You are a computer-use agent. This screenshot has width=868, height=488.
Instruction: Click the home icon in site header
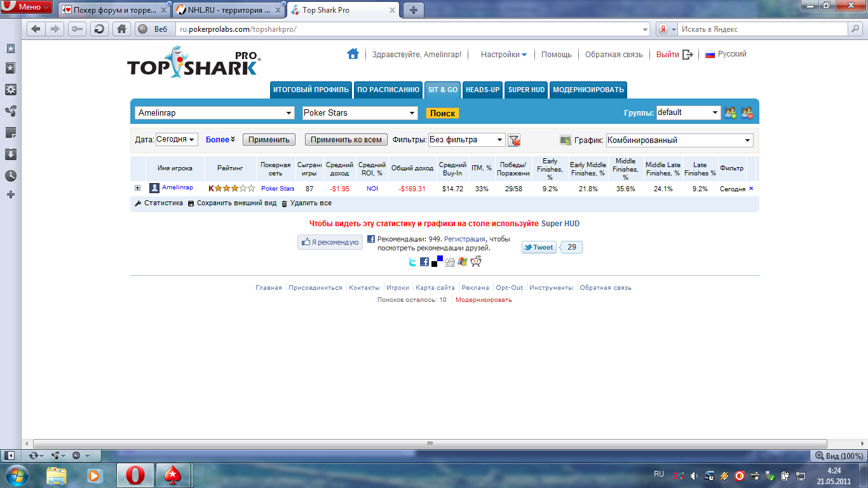[353, 54]
